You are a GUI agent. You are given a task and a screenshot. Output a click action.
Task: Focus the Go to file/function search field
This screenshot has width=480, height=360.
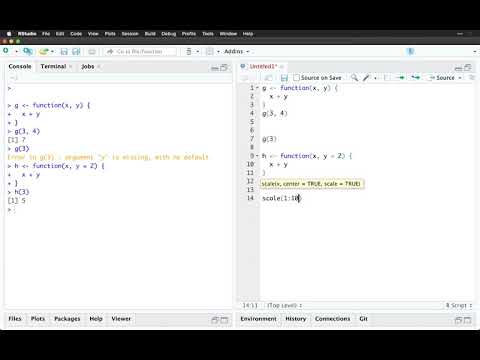point(140,52)
